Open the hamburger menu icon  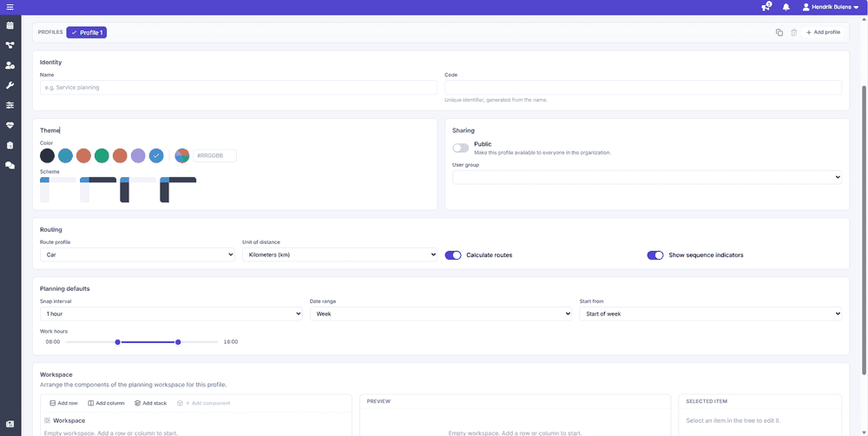pyautogui.click(x=10, y=7)
